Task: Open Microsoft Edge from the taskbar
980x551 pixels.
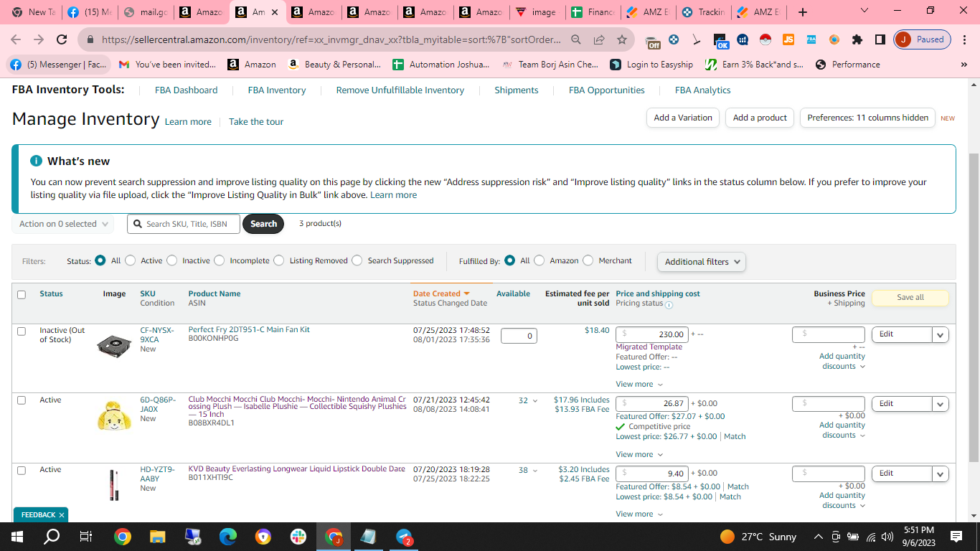Action: (x=228, y=536)
